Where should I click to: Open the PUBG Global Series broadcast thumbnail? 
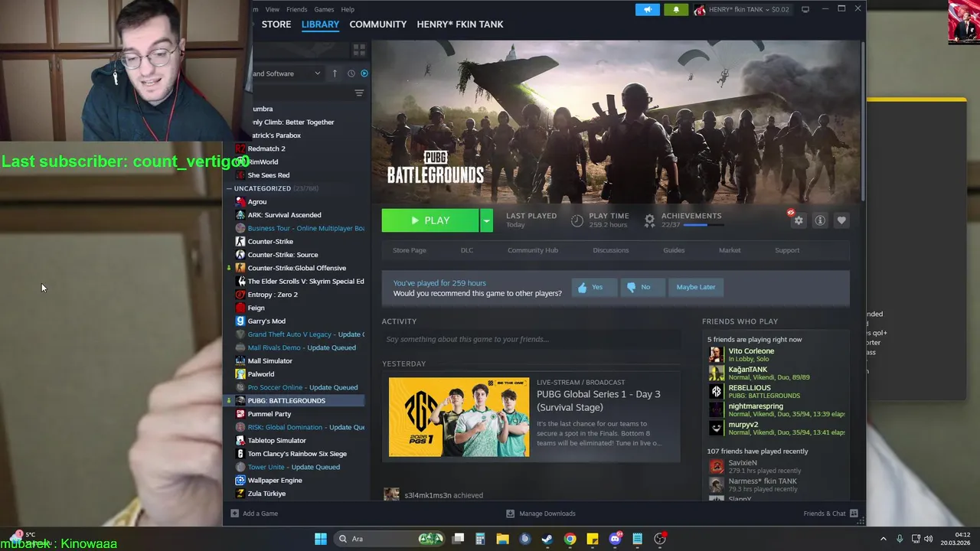tap(459, 417)
